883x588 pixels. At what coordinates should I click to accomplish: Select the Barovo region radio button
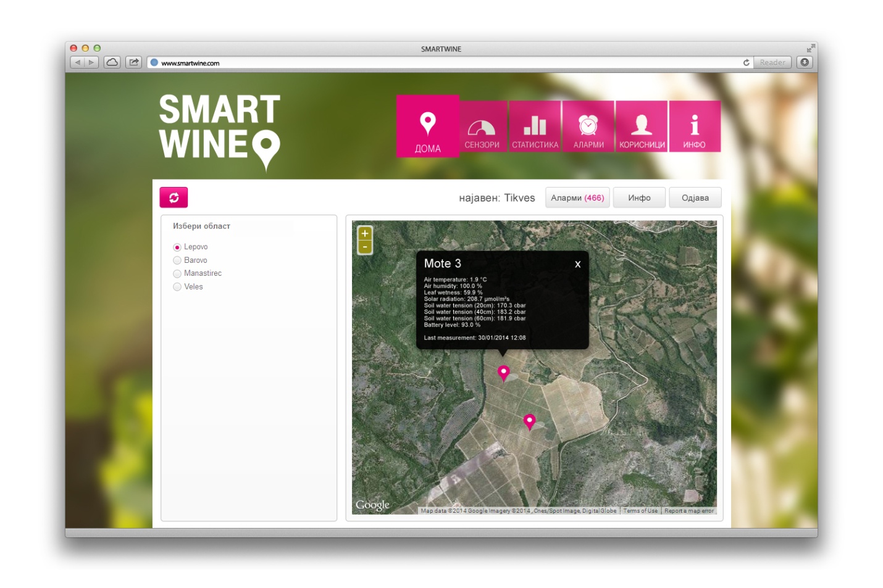177,260
